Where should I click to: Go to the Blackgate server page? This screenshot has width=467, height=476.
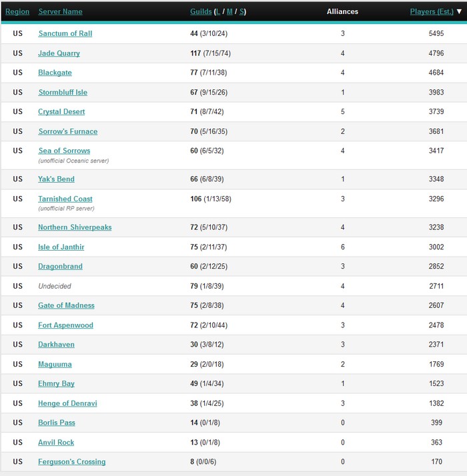pyautogui.click(x=55, y=73)
